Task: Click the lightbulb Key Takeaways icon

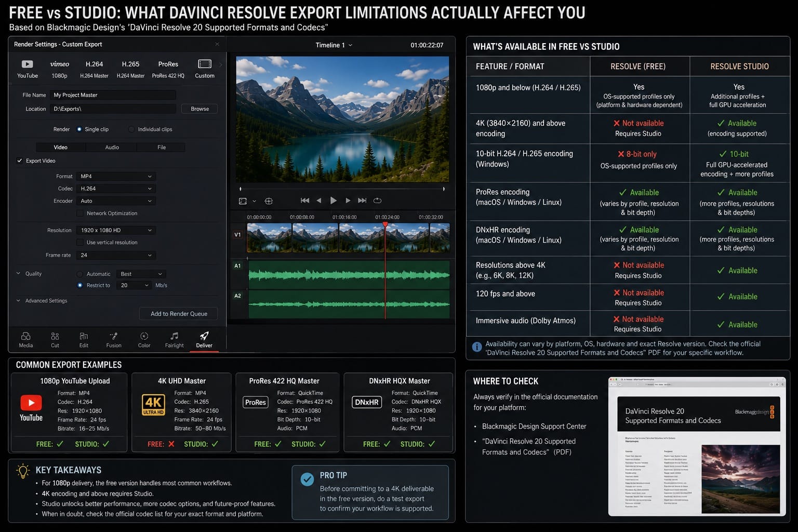Action: click(23, 471)
